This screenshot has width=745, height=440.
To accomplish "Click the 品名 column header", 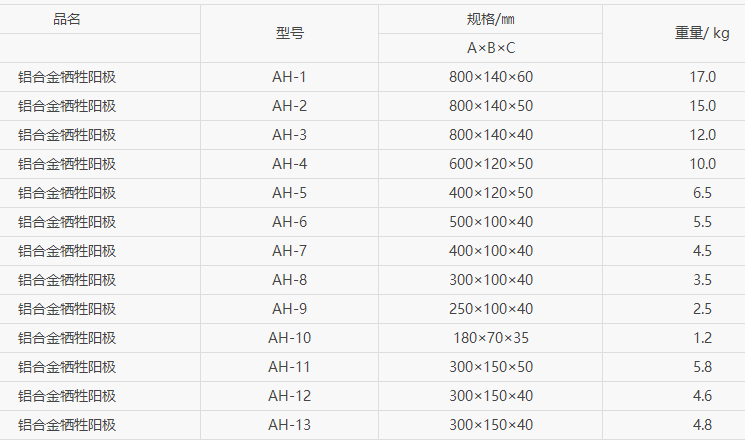I will [67, 19].
